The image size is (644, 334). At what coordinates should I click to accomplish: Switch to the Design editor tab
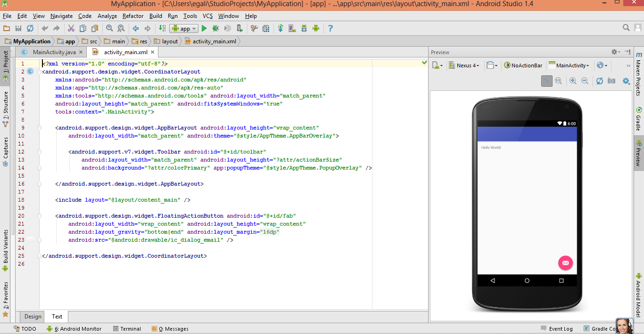pyautogui.click(x=33, y=316)
